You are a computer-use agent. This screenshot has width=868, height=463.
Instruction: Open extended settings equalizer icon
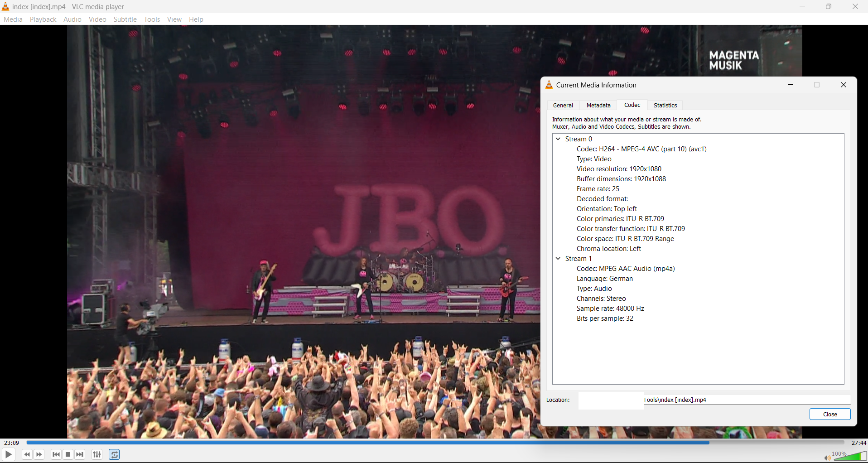[x=97, y=454]
